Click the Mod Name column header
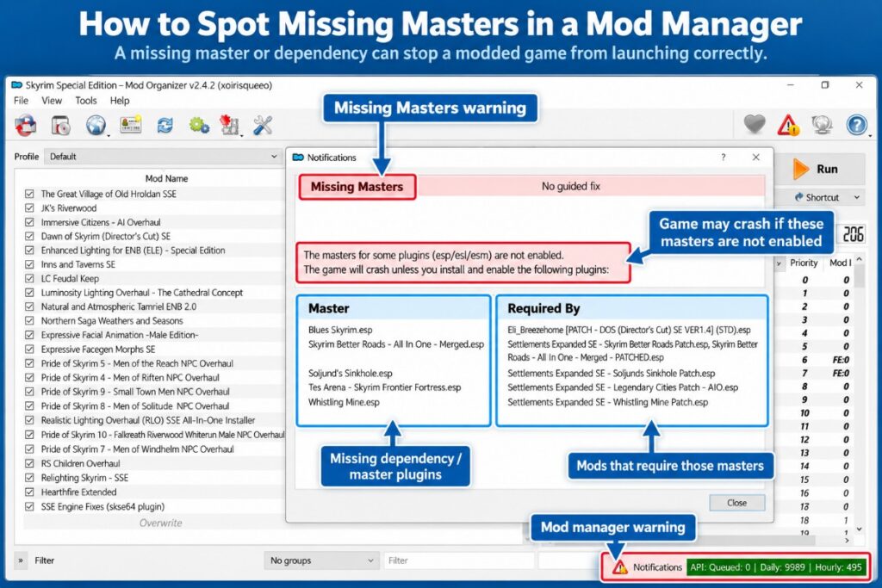This screenshot has height=588, width=882. 166,178
